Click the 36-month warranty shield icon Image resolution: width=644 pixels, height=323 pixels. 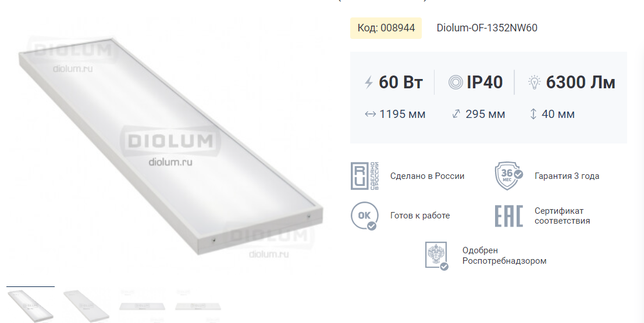[508, 176]
